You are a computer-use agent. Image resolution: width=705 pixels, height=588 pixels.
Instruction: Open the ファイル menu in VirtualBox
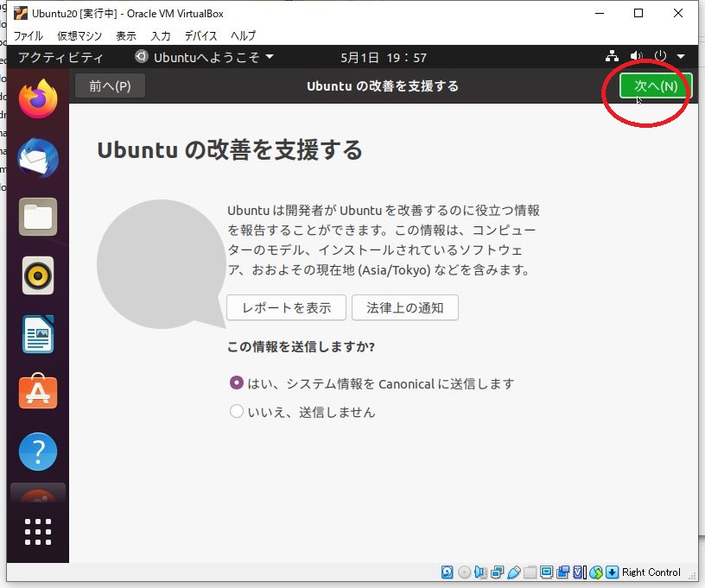28,35
